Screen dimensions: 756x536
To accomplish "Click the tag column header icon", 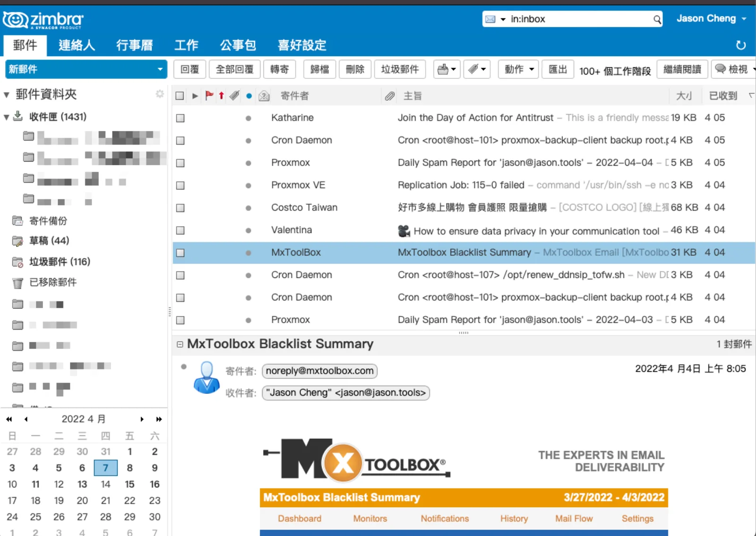I will (234, 96).
